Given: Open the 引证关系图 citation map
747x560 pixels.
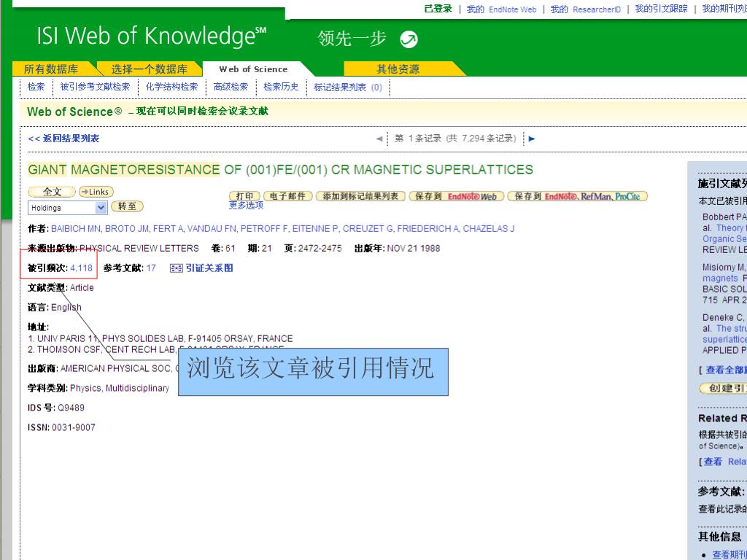Looking at the screenshot, I should [x=201, y=268].
